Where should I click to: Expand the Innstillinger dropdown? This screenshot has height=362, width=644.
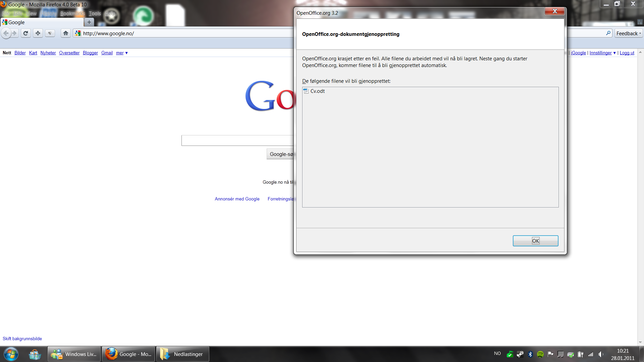[602, 53]
